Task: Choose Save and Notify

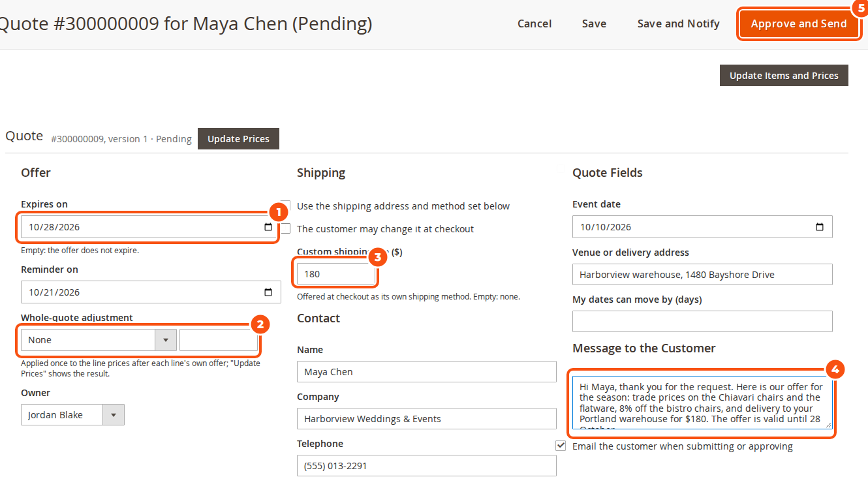Action: pos(678,23)
